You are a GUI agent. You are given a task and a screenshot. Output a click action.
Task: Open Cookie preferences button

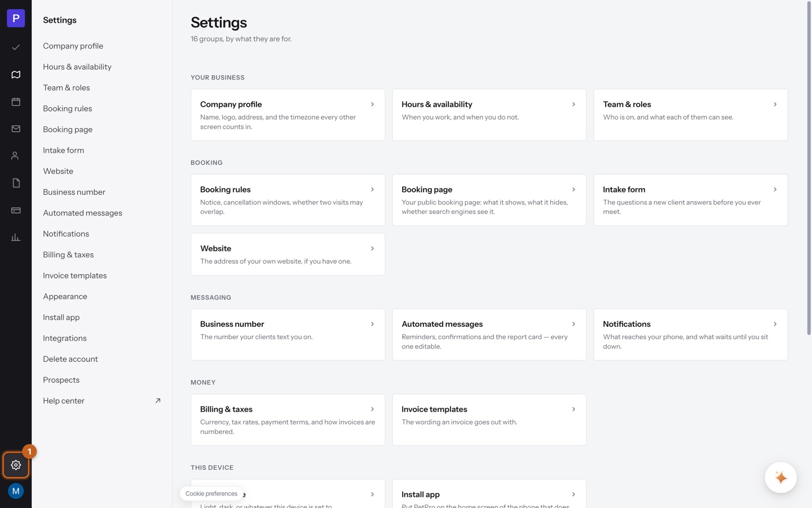tap(211, 493)
